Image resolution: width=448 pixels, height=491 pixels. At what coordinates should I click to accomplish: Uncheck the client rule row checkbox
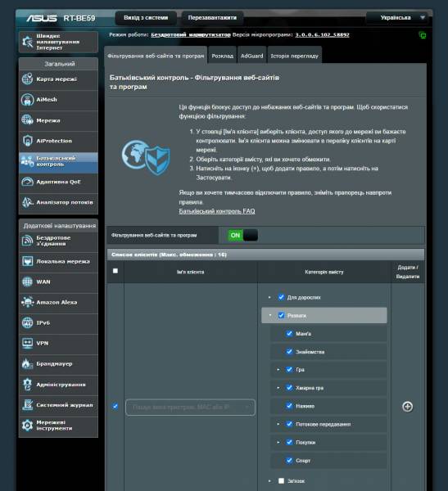(x=115, y=407)
